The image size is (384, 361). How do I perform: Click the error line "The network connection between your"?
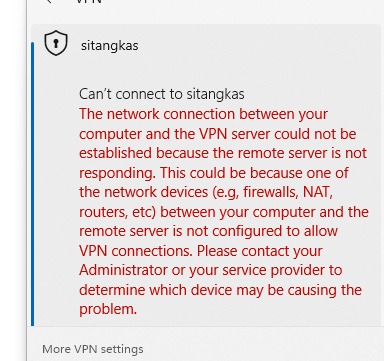[203, 114]
